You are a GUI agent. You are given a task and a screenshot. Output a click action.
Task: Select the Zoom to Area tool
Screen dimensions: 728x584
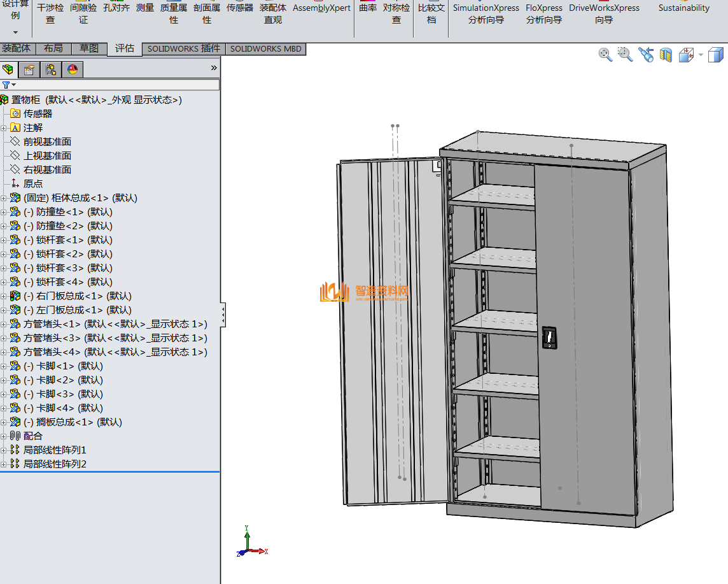(626, 55)
